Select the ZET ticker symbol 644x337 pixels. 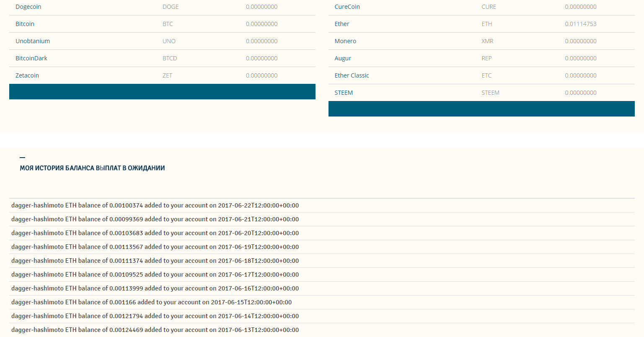(x=167, y=75)
